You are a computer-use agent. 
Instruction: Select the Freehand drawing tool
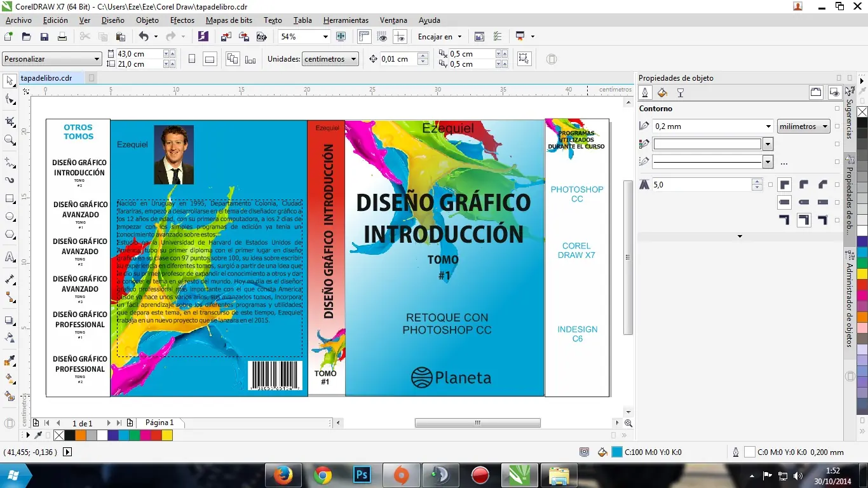pyautogui.click(x=10, y=163)
